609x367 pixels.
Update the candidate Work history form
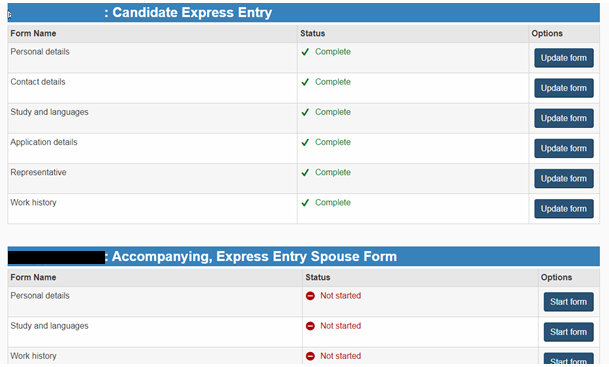564,209
